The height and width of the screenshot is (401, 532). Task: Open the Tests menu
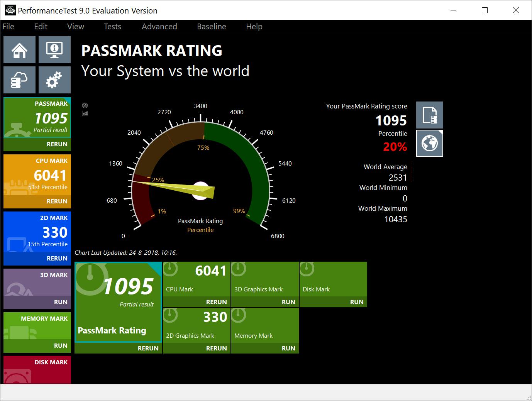(x=112, y=27)
